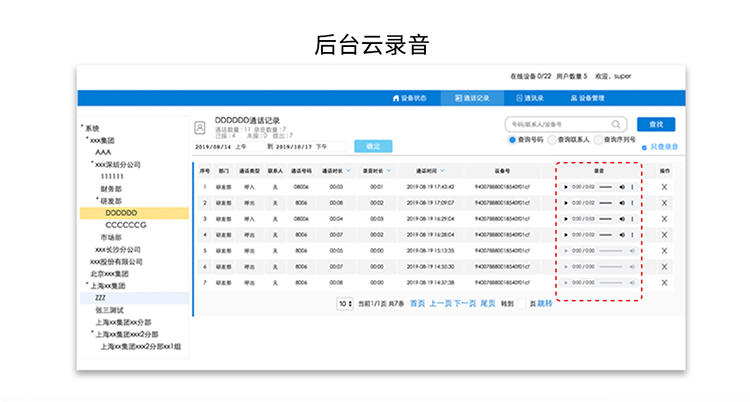Play the recording in row 4
The image size is (750, 402).
[x=566, y=234]
